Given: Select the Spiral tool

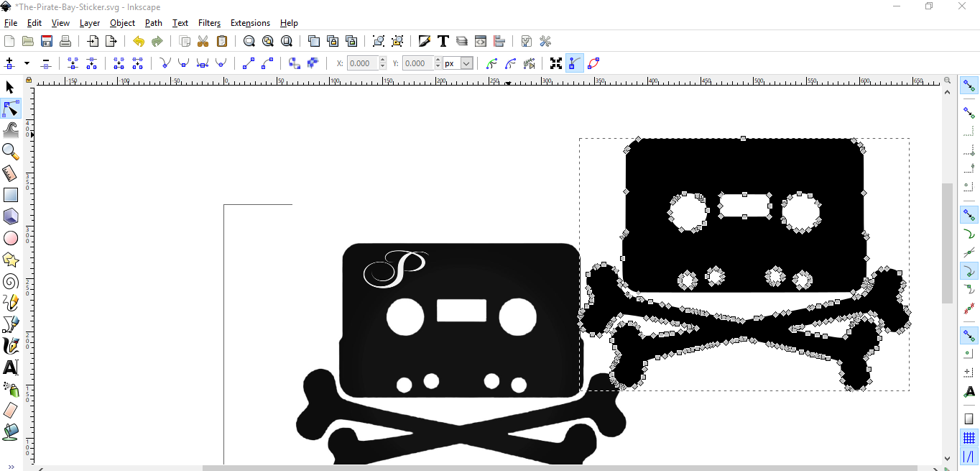Looking at the screenshot, I should pos(10,281).
